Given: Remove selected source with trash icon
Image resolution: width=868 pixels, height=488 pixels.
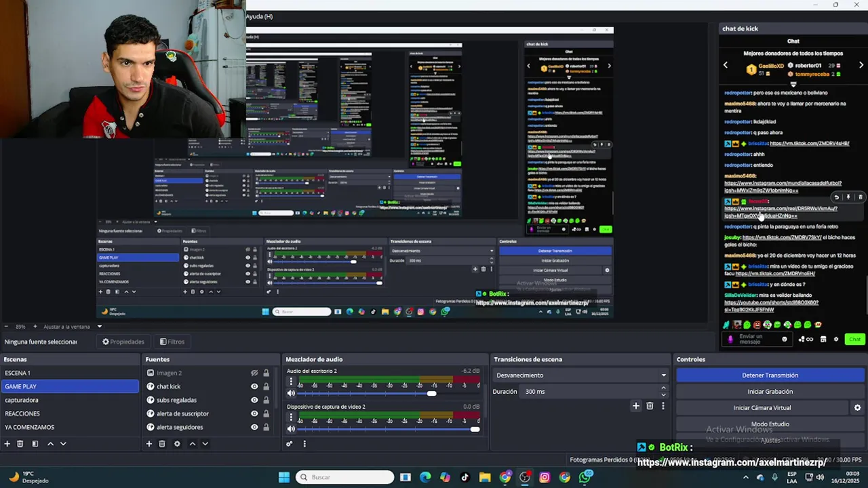Looking at the screenshot, I should [x=162, y=444].
